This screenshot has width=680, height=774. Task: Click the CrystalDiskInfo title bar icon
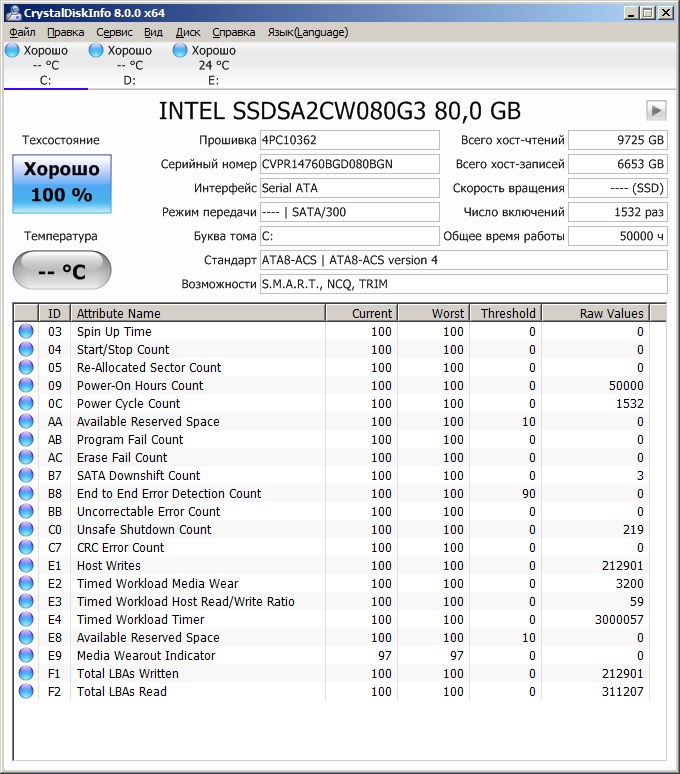[12, 12]
